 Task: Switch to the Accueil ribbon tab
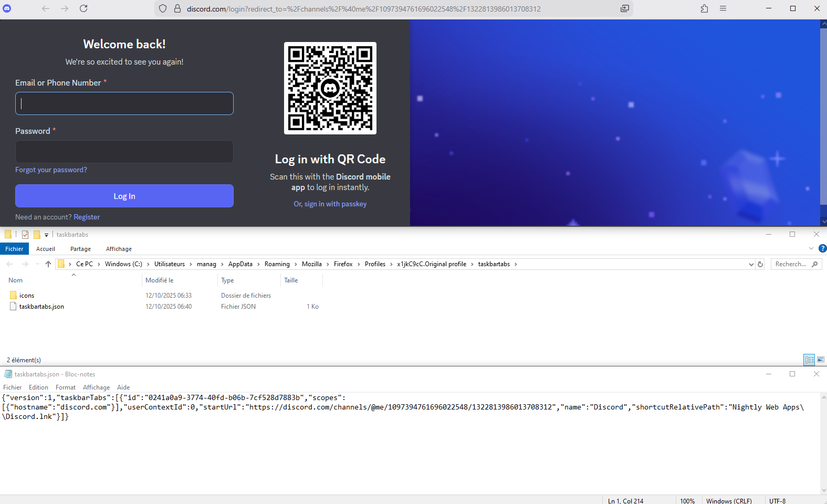(46, 249)
